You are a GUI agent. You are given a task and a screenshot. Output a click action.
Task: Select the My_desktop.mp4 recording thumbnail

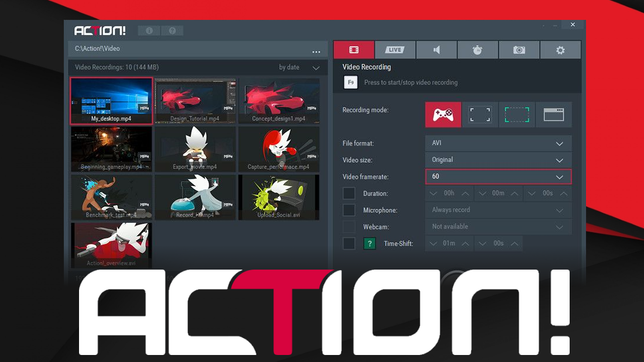click(111, 101)
